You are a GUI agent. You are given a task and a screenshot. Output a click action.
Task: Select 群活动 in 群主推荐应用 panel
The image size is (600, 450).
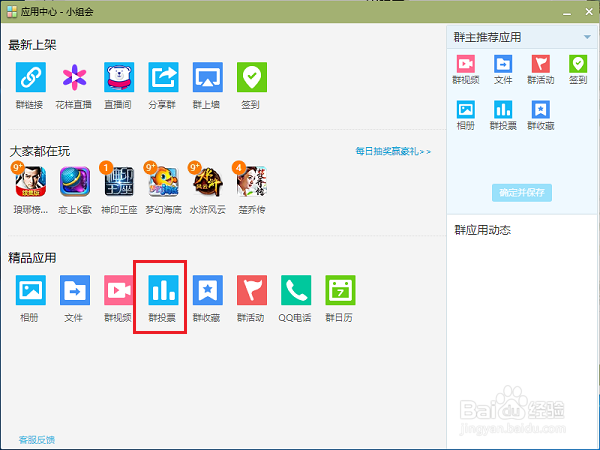pyautogui.click(x=541, y=64)
